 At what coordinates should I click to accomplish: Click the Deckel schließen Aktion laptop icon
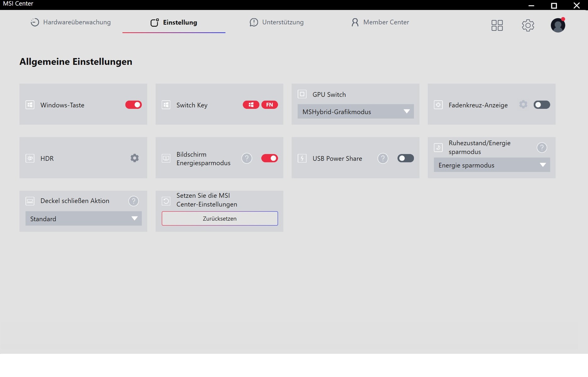(30, 201)
